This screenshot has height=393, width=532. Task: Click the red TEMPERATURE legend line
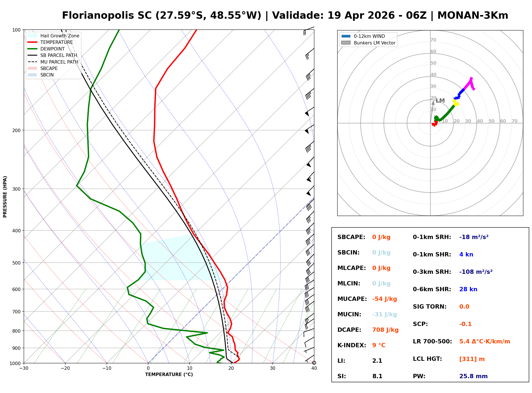[x=32, y=42]
